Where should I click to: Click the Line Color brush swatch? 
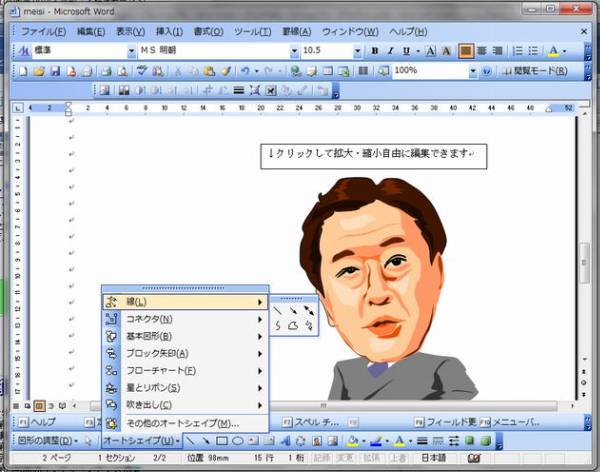(x=376, y=441)
